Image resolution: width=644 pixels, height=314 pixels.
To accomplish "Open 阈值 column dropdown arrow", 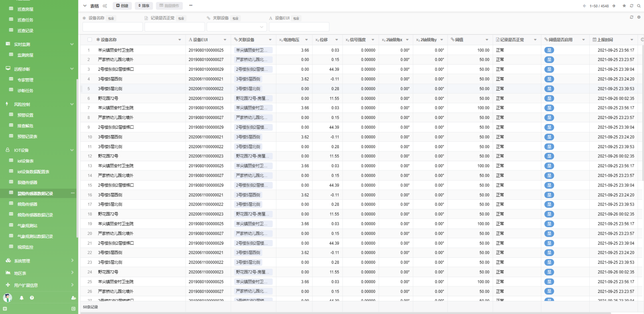I will [x=487, y=40].
